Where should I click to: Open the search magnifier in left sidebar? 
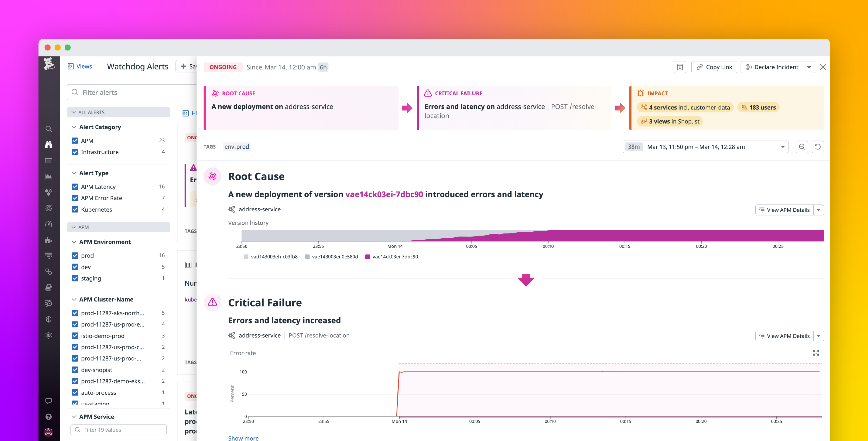49,129
